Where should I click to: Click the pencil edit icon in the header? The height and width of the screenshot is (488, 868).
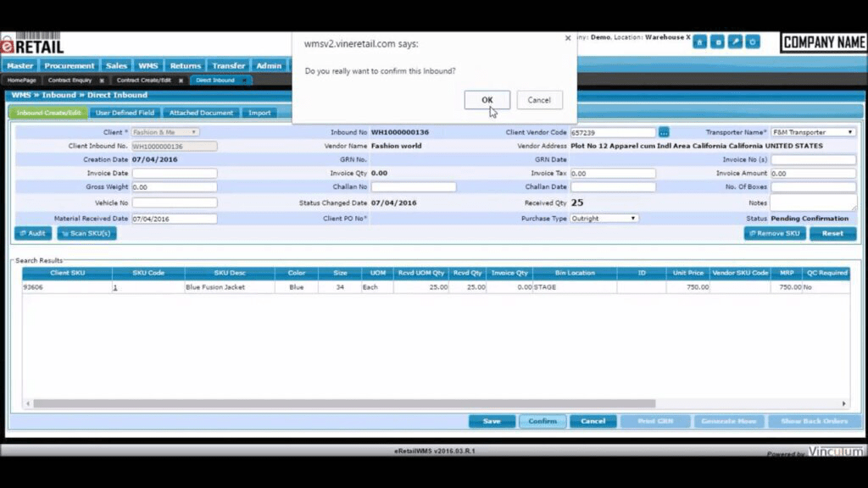coord(735,41)
